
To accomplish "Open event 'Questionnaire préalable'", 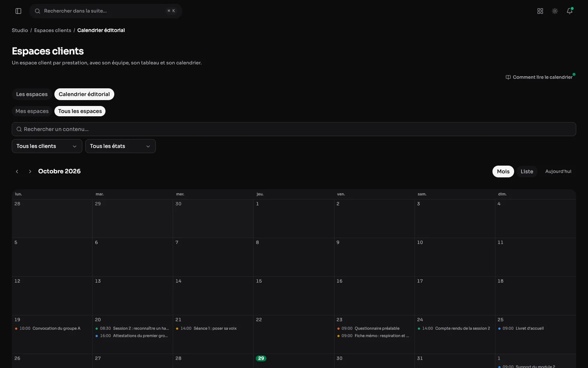I will coord(368,328).
